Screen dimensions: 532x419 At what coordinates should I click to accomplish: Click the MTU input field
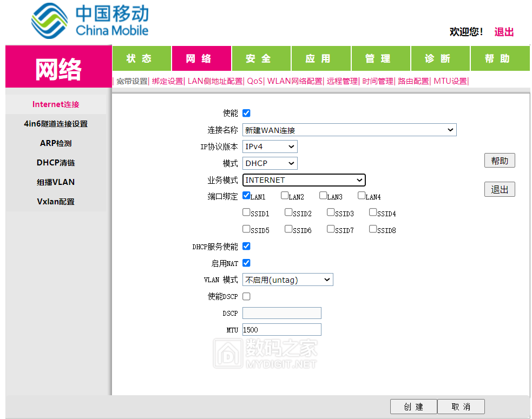281,329
